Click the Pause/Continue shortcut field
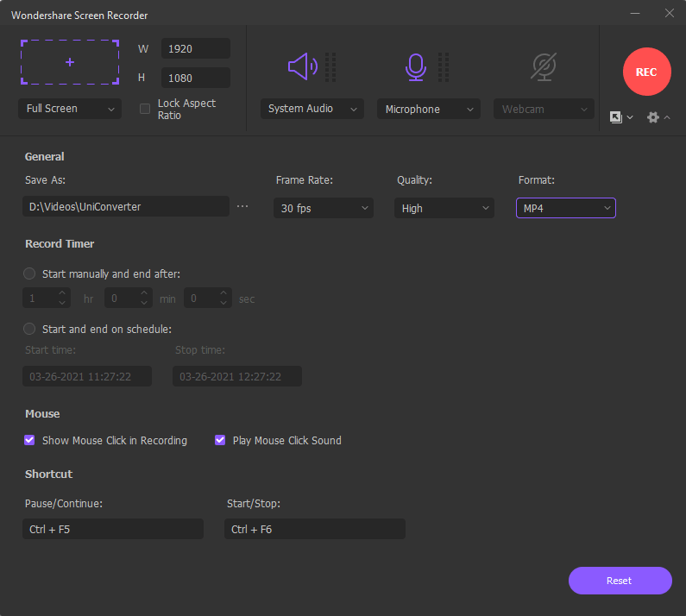 tap(113, 530)
